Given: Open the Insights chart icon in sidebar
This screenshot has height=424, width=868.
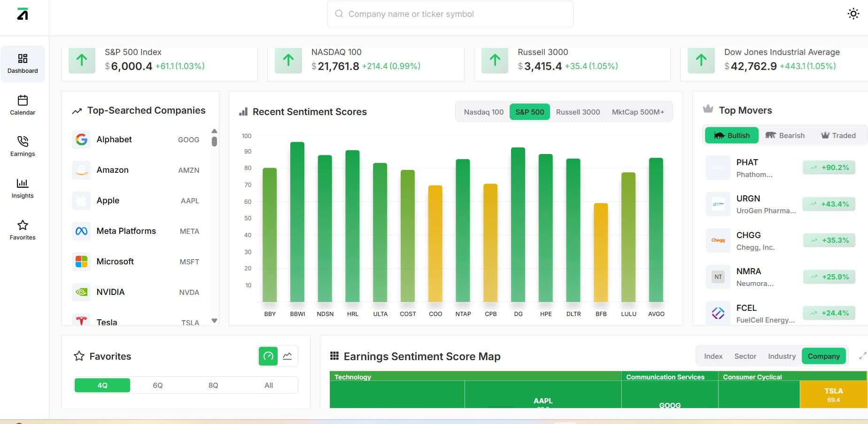Looking at the screenshot, I should pyautogui.click(x=23, y=183).
